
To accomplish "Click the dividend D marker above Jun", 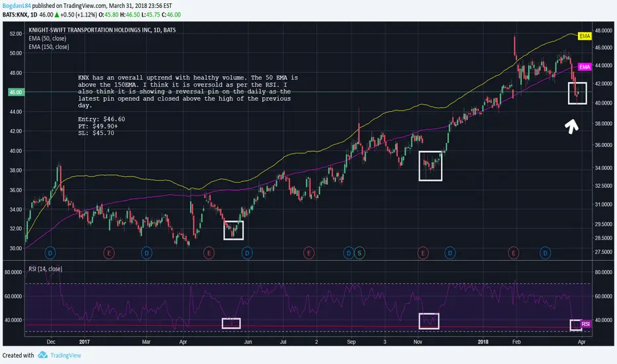I will coord(247,253).
